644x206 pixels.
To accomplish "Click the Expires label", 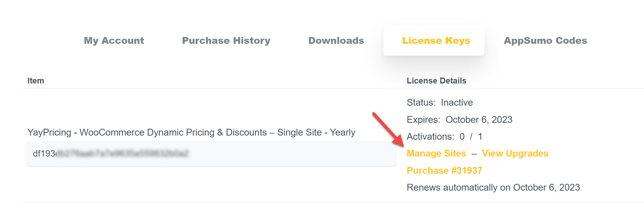I will coord(423,120).
